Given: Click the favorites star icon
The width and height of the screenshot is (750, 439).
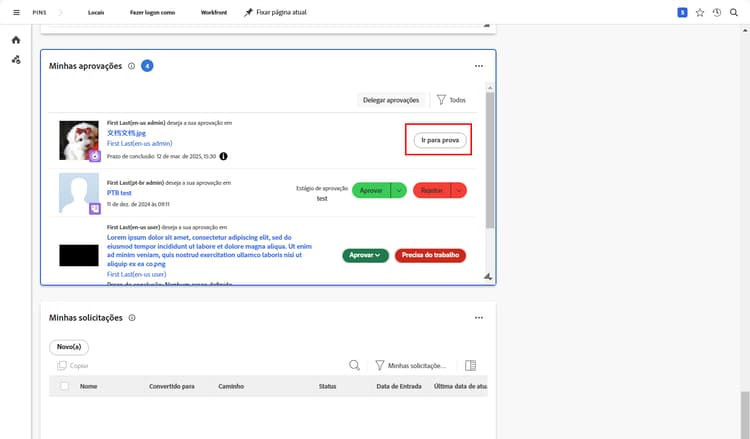Looking at the screenshot, I should point(700,12).
